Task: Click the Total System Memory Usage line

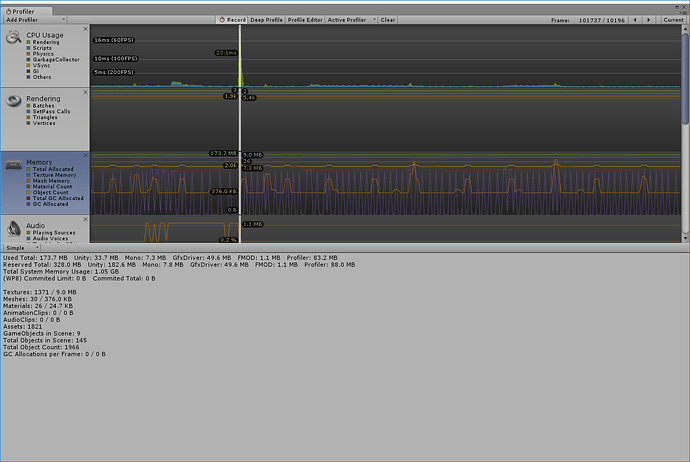Action: click(61, 271)
